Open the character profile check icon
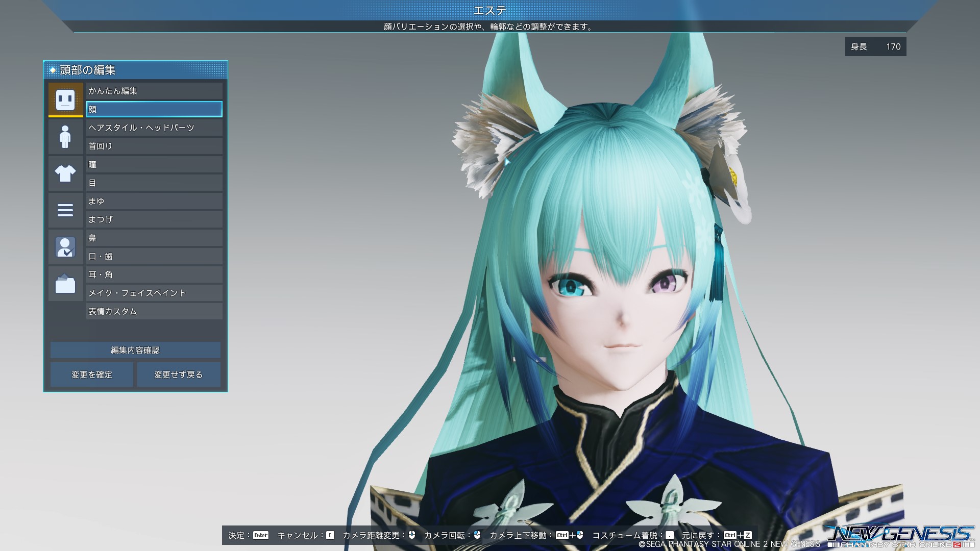 (x=65, y=247)
